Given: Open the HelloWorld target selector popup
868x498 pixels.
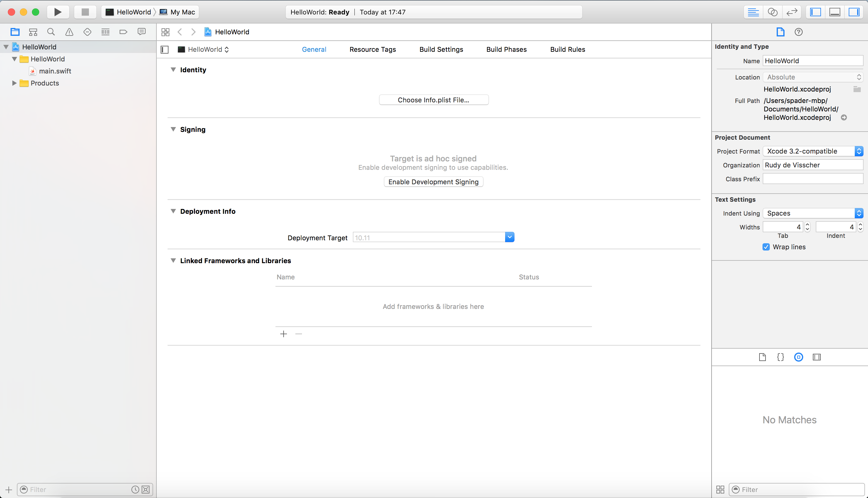Looking at the screenshot, I should (x=203, y=50).
